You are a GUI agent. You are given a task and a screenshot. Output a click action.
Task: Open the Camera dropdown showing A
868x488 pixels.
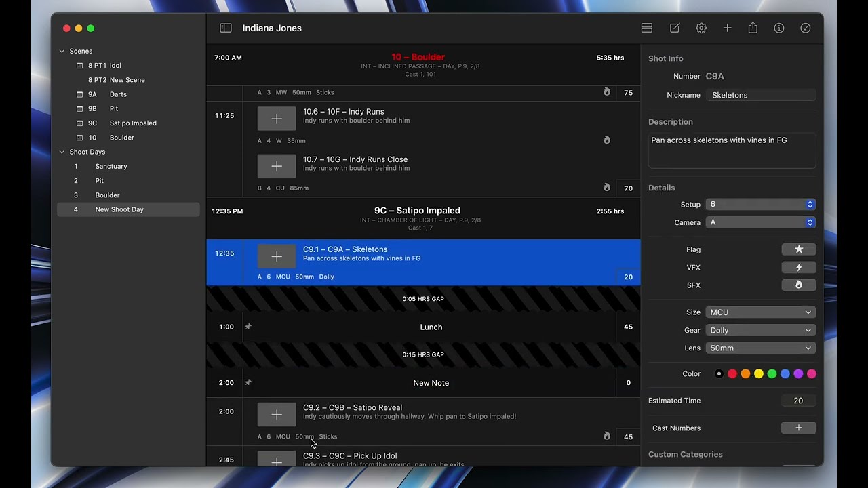tap(760, 222)
